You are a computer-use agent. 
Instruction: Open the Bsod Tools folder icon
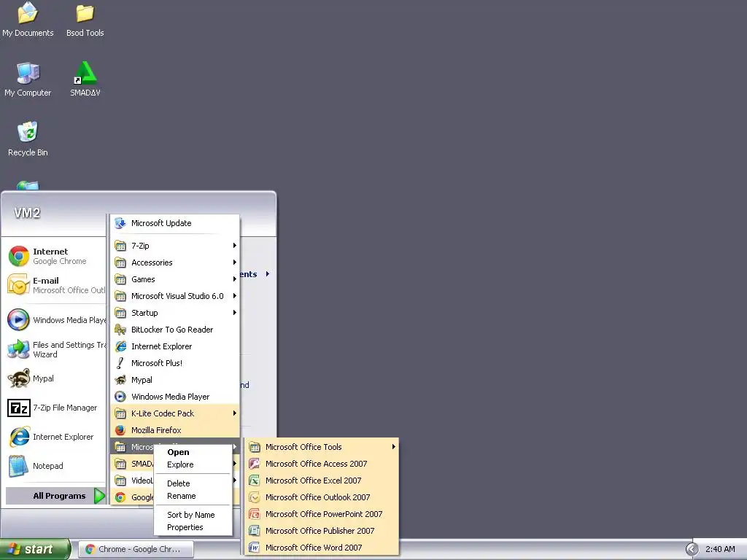click(85, 20)
